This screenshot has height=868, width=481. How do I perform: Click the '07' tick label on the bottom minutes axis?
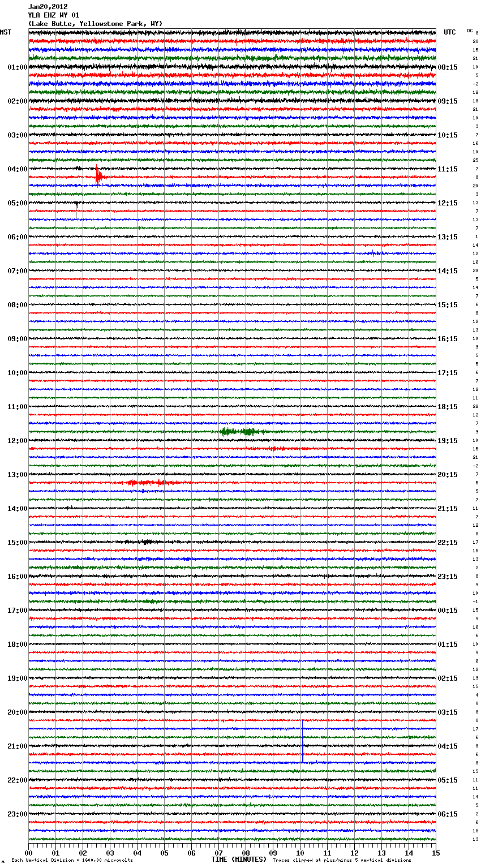coord(218,853)
